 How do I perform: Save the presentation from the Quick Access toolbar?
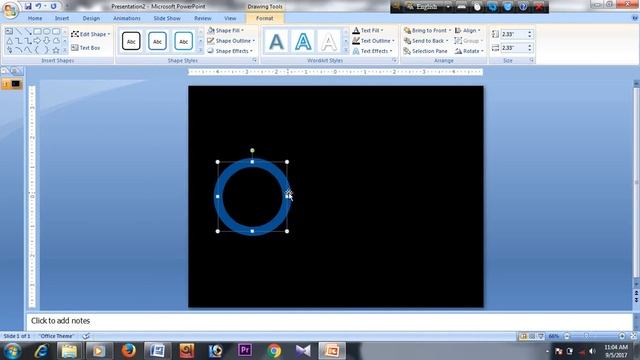(x=28, y=6)
